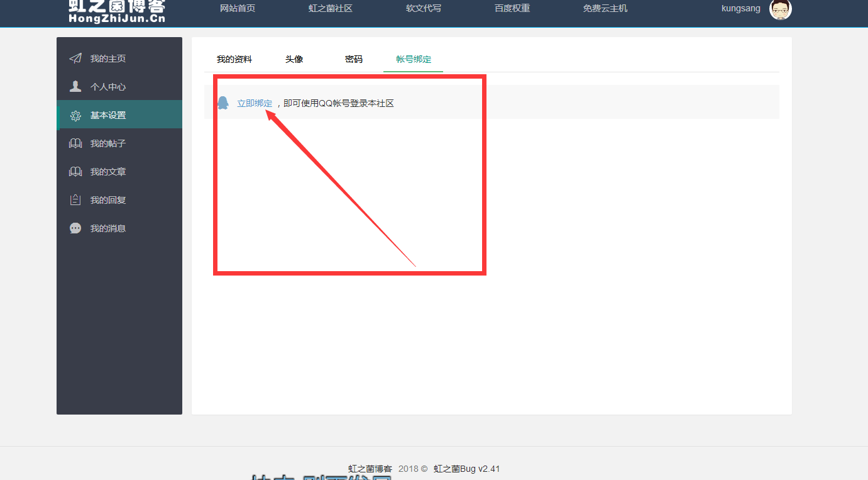The height and width of the screenshot is (480, 868).
Task: Click the person icon beside 个人中心
Action: coord(75,86)
